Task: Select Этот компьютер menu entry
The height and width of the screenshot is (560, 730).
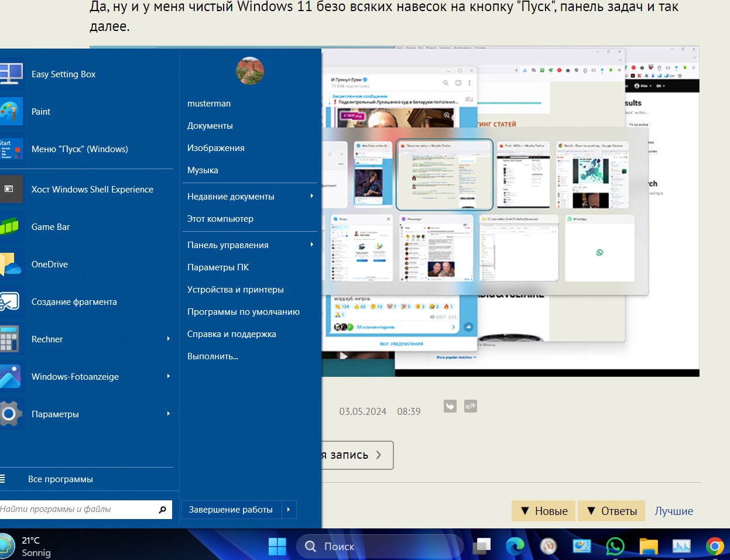Action: click(x=220, y=219)
